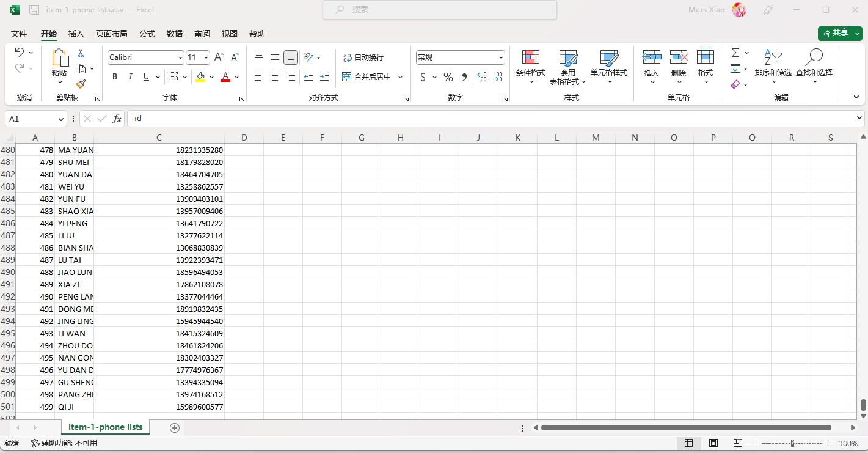Click the Delete cells (删除) icon
The height and width of the screenshot is (453, 868).
[678, 64]
